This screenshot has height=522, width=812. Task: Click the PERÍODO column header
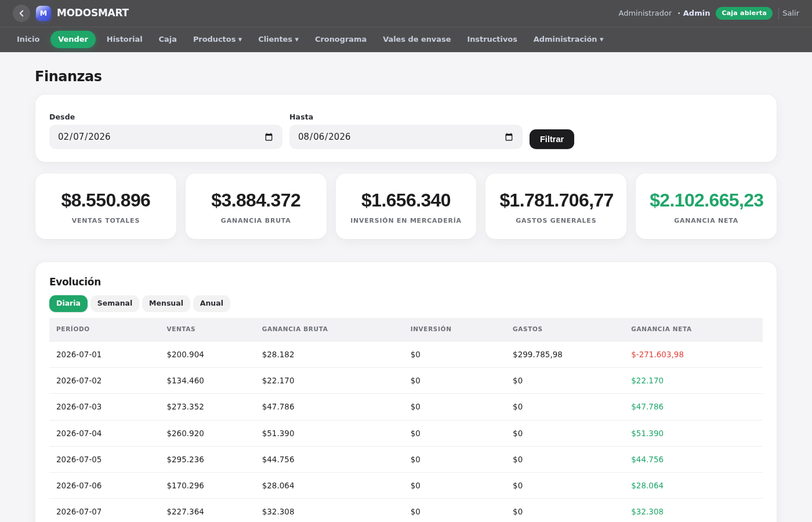point(73,329)
